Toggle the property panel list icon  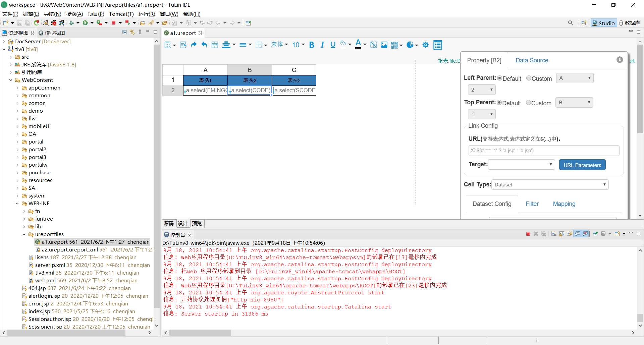[438, 45]
